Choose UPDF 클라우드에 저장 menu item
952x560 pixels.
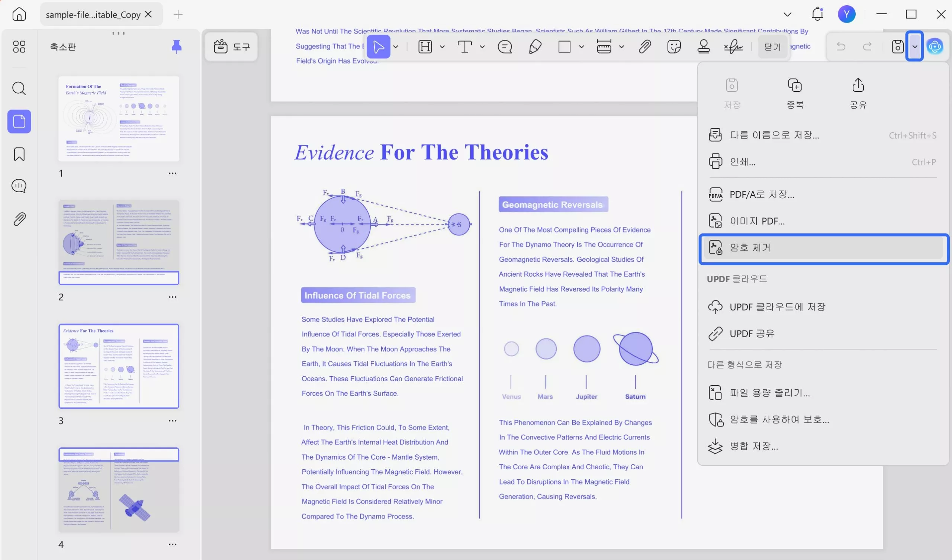(x=823, y=307)
